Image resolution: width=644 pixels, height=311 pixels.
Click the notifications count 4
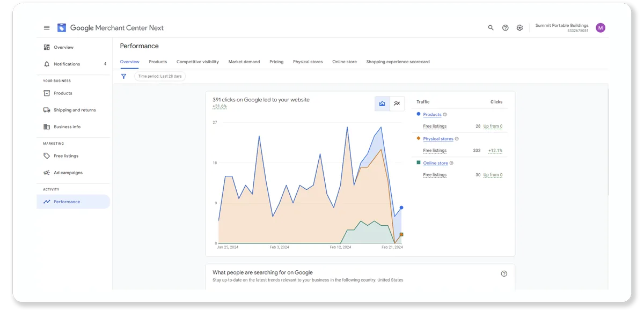point(105,64)
